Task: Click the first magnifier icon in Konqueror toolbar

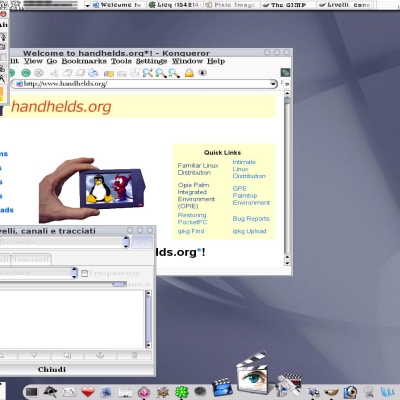Action: [x=148, y=73]
